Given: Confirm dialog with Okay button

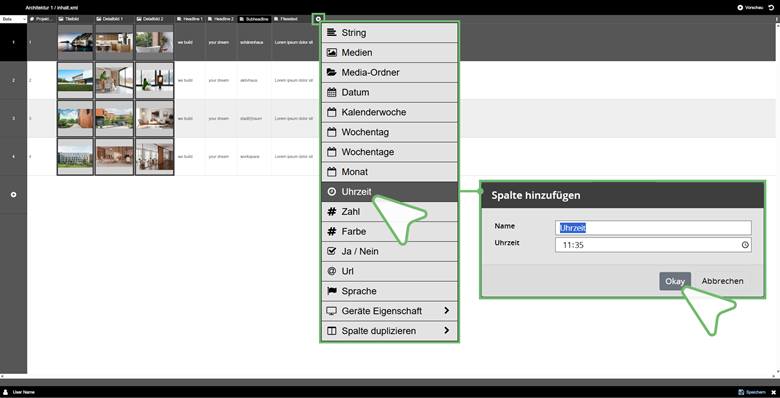Looking at the screenshot, I should (675, 281).
